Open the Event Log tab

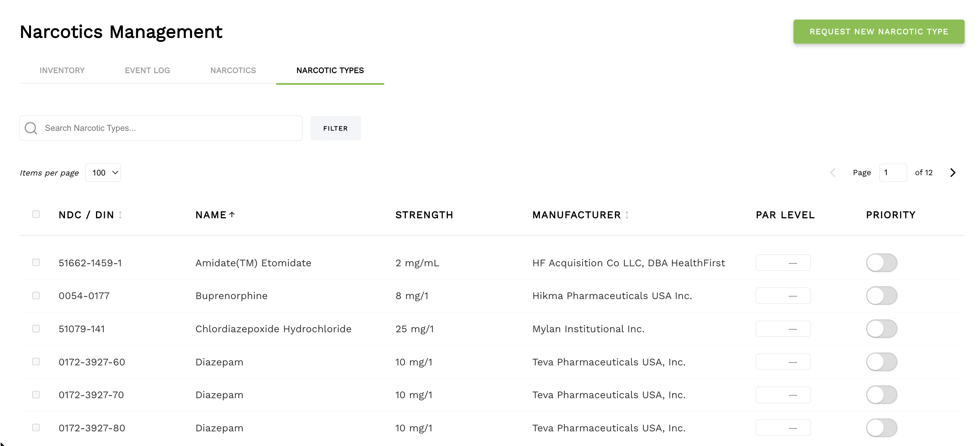(x=147, y=70)
